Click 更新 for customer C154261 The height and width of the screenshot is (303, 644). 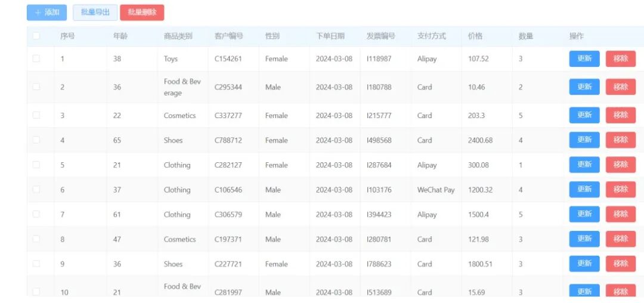[584, 58]
